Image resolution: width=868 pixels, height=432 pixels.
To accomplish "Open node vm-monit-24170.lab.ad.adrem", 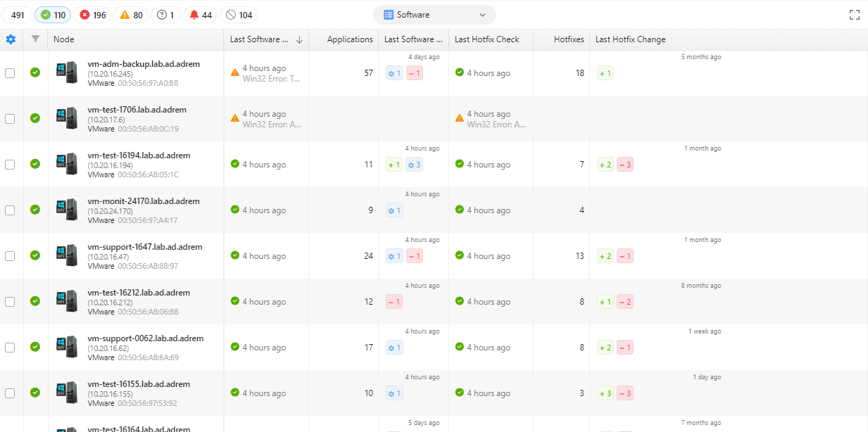I will 144,201.
